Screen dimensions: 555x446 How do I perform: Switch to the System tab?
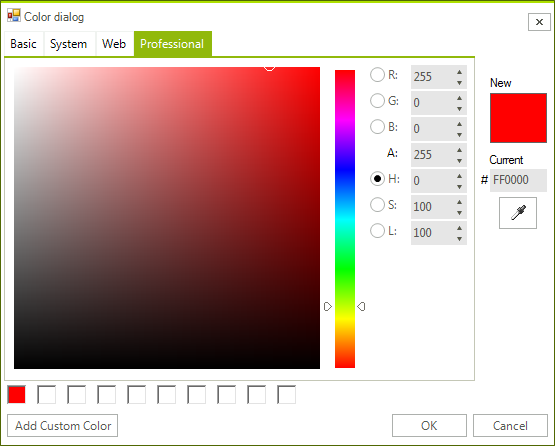click(x=69, y=44)
